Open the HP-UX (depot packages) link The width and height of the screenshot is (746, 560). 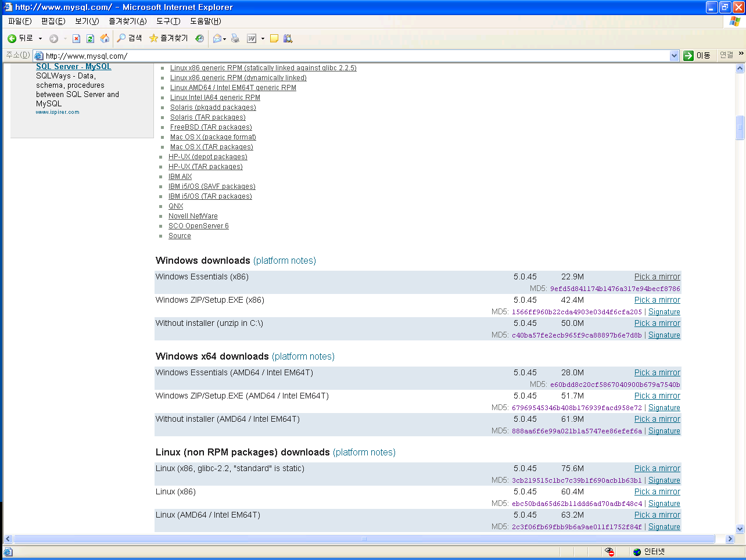point(208,157)
